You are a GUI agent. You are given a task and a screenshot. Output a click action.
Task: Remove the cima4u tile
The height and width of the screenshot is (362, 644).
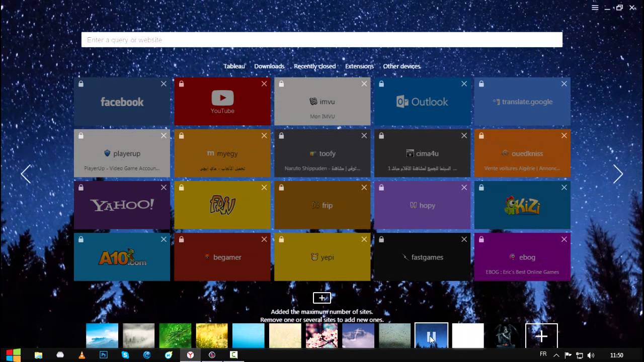[x=464, y=136]
